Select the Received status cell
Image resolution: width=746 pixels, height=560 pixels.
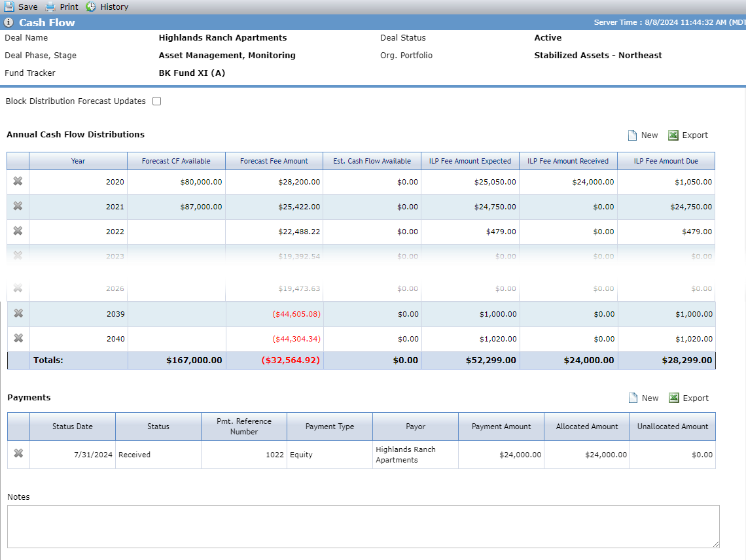pyautogui.click(x=158, y=455)
